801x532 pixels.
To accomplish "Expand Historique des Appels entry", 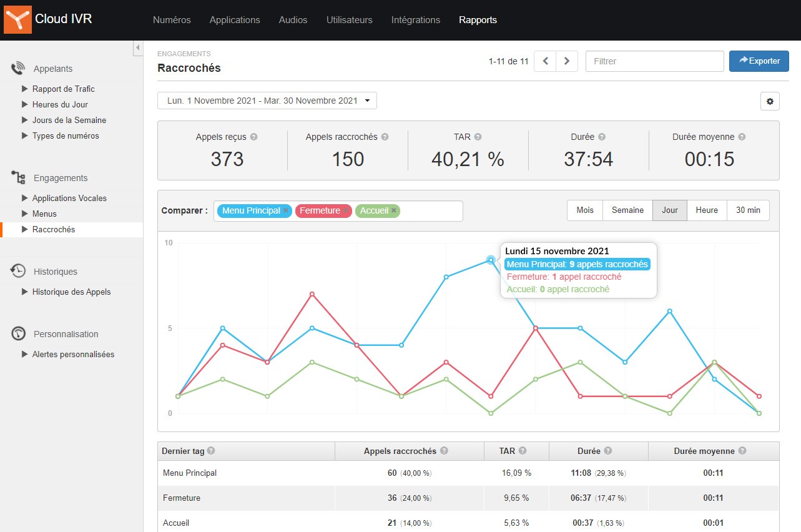I will click(71, 292).
